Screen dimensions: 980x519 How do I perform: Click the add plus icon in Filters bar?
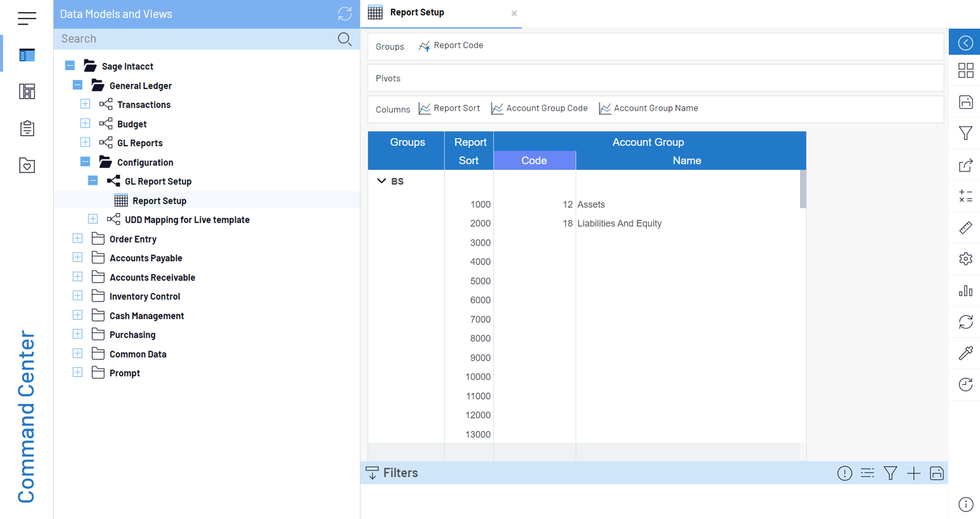tap(914, 473)
